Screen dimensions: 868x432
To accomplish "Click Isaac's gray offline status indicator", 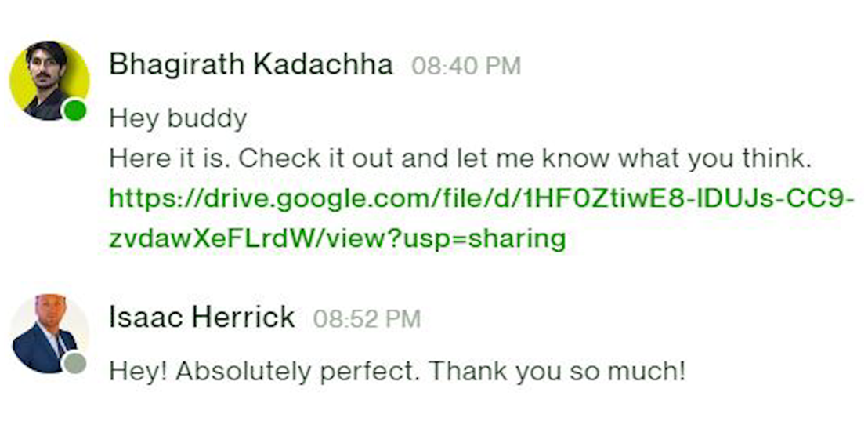I will tap(74, 363).
